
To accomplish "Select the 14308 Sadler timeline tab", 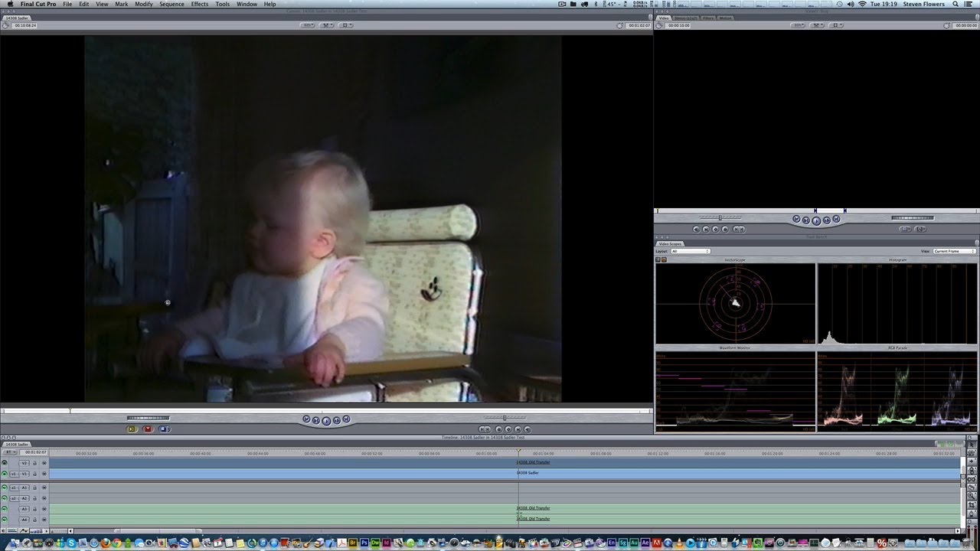I will 17,444.
